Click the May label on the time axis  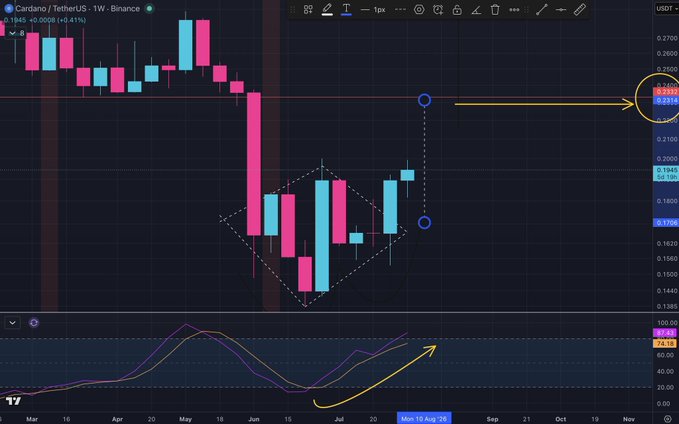(185, 419)
